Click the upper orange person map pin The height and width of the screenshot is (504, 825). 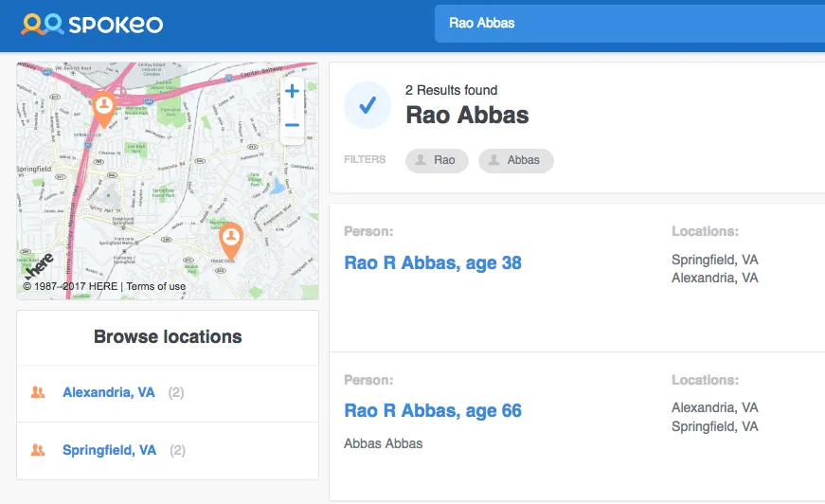(x=104, y=109)
